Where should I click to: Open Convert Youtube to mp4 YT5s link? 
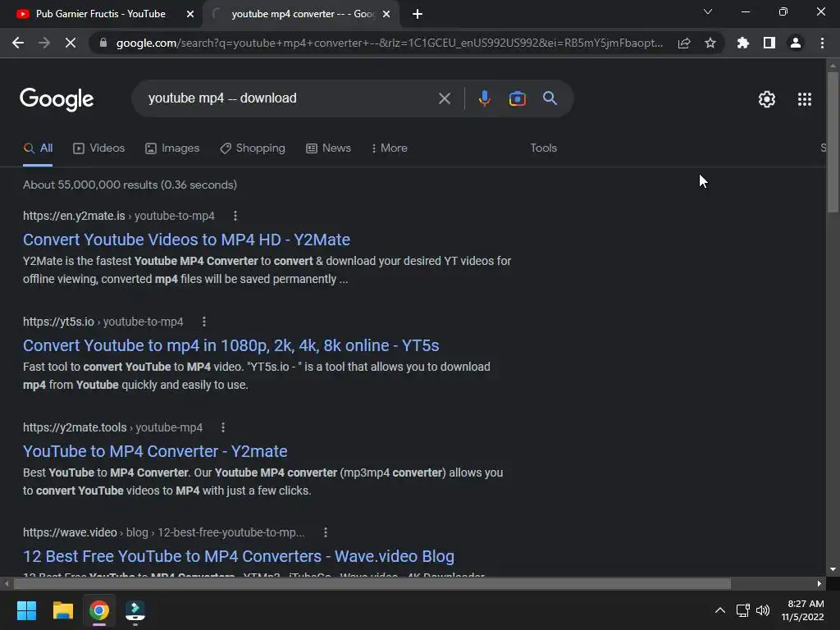click(231, 345)
